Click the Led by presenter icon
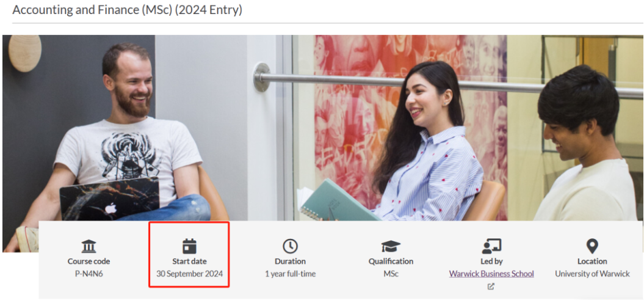Viewport: 644px width, 300px height. point(491,246)
